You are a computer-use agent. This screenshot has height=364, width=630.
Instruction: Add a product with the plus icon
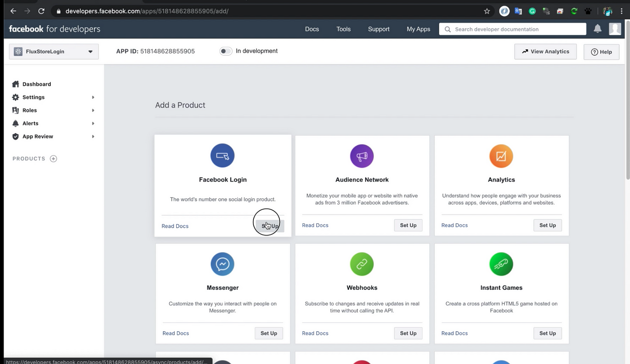coord(53,159)
